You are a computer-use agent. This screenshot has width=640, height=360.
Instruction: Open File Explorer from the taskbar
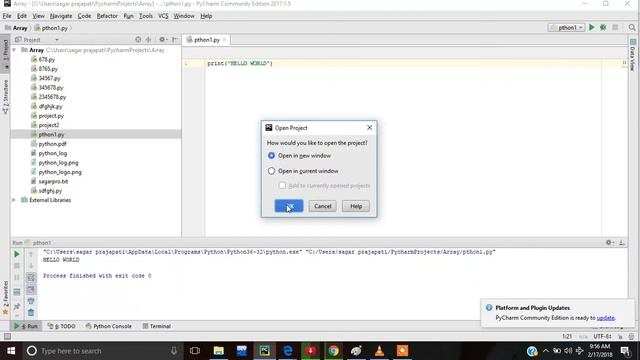[x=219, y=351]
